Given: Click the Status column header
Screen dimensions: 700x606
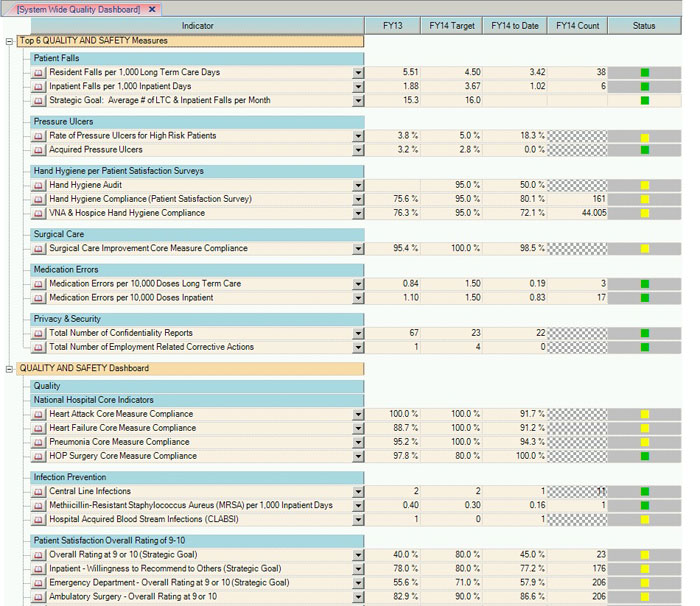Looking at the screenshot, I should [x=644, y=26].
